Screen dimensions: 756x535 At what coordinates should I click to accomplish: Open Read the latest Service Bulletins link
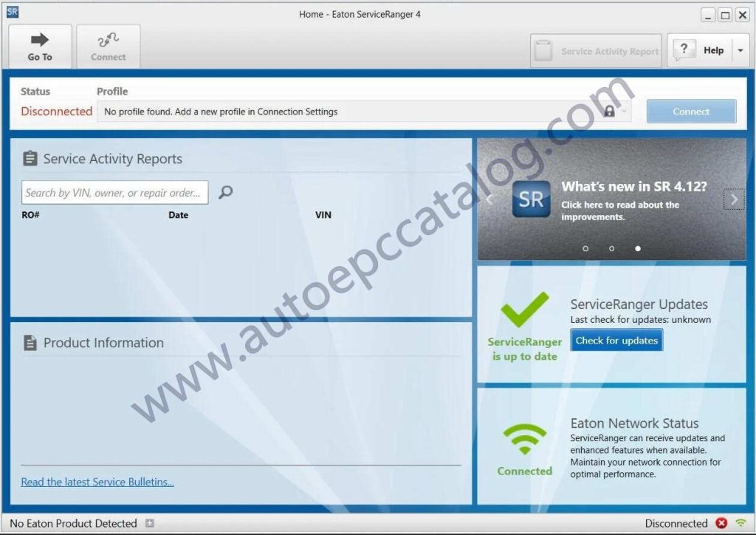point(97,482)
